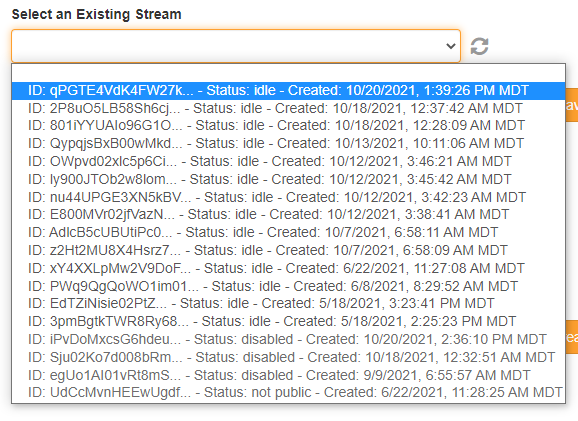Viewport: 578px width, 421px height.
Task: Select stream ID qPGTE4VdK4FW27k
Action: click(288, 91)
